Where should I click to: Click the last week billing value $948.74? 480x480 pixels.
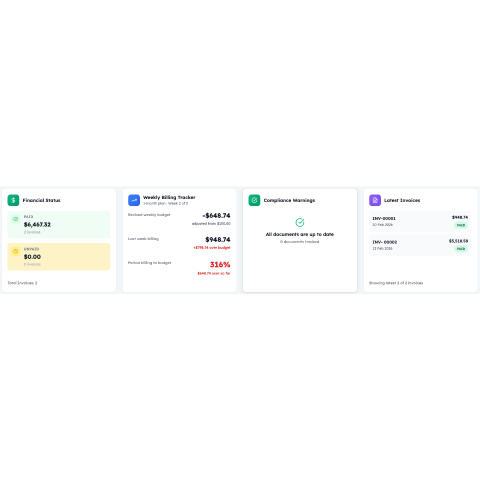(x=218, y=240)
